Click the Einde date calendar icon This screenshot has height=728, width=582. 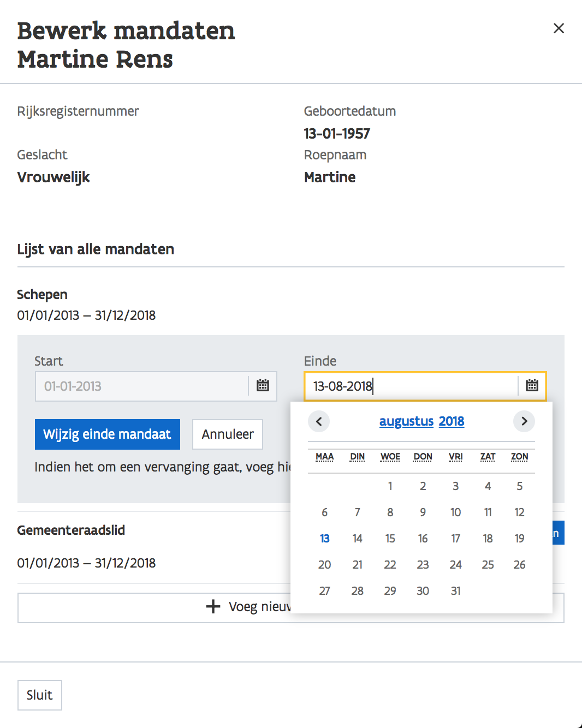[x=532, y=386]
